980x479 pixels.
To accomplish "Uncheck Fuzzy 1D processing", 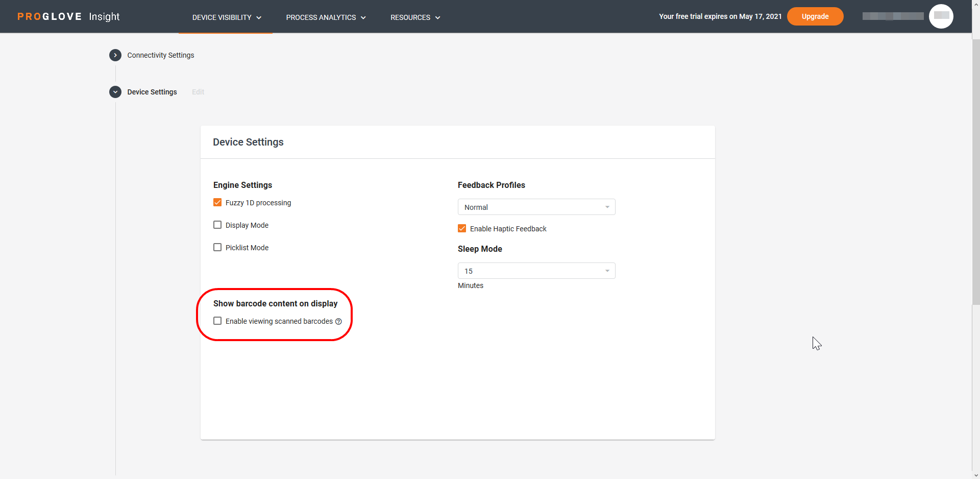I will pyautogui.click(x=217, y=203).
